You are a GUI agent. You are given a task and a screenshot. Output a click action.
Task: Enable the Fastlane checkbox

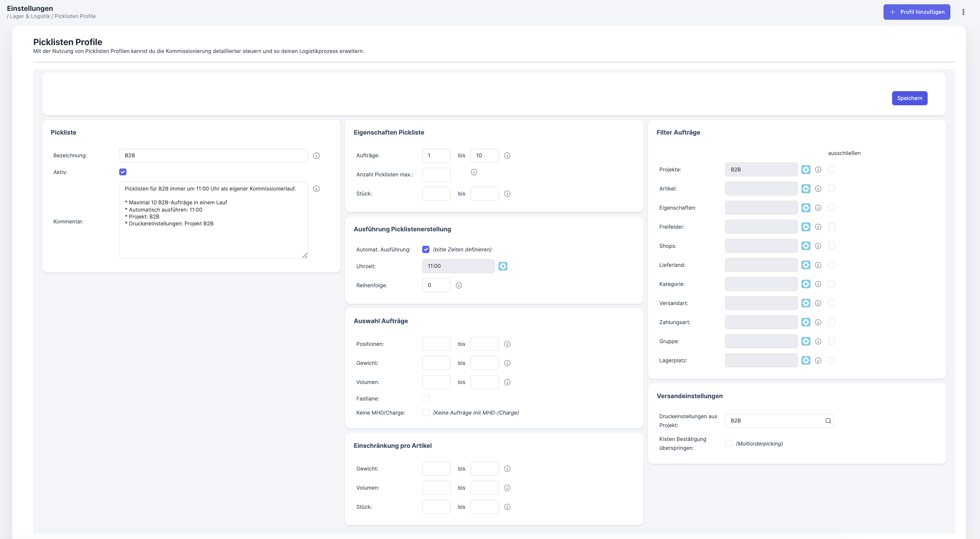point(426,398)
